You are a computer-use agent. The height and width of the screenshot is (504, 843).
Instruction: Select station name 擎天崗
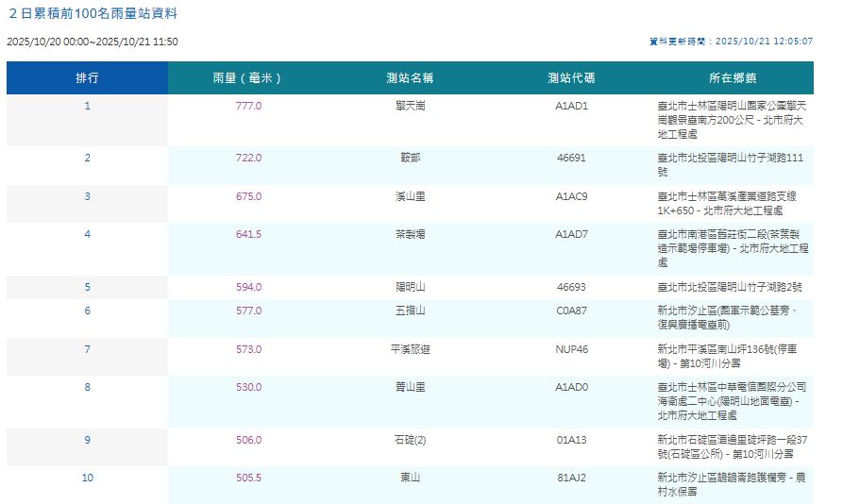point(410,106)
